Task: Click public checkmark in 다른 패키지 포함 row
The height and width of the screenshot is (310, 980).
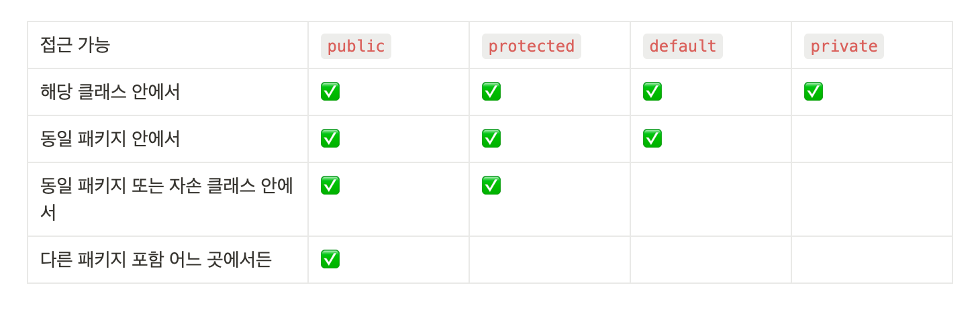Action: (x=330, y=259)
